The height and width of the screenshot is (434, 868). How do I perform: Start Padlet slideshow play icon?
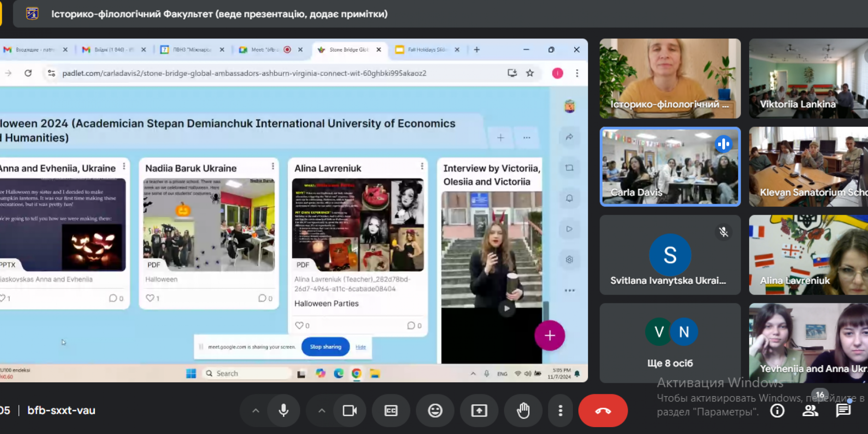(x=569, y=229)
